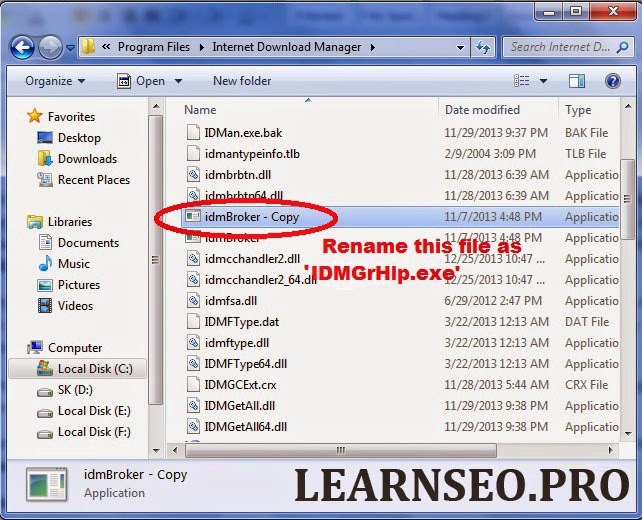Click the navigation pane scroll up arrow
Screen dimensions: 642x520
tap(156, 106)
